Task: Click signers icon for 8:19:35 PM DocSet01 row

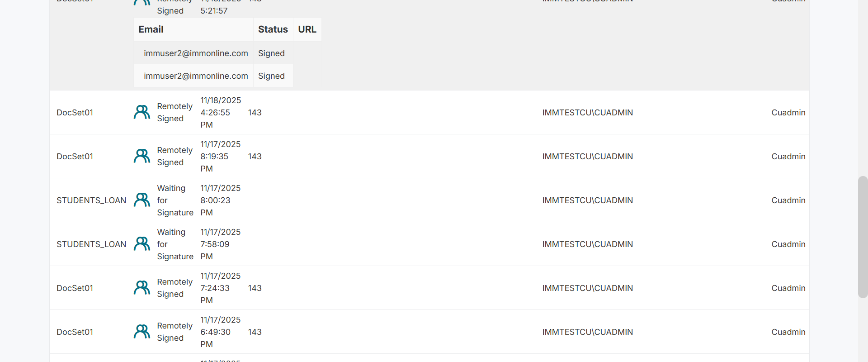Action: (x=142, y=156)
